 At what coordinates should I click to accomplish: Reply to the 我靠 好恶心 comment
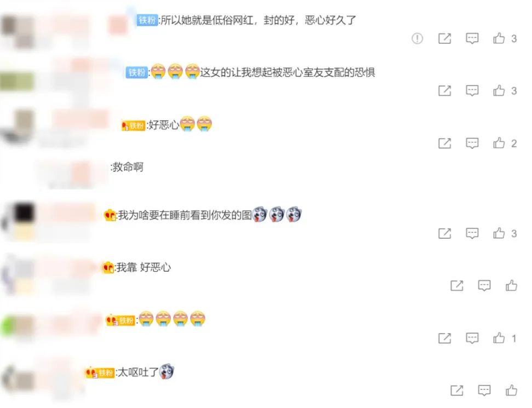click(484, 286)
